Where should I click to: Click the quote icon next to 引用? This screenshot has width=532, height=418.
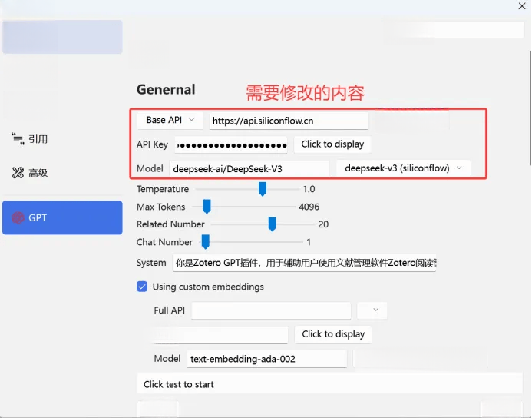click(x=18, y=139)
